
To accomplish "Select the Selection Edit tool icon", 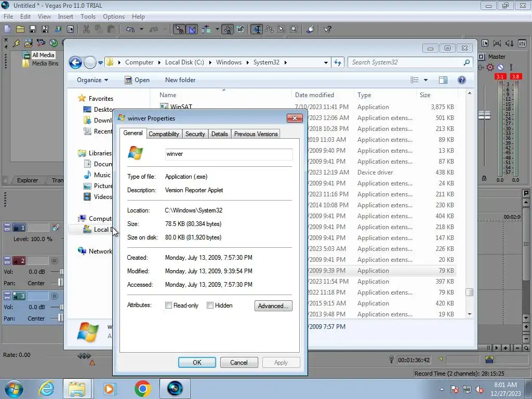I will (x=281, y=29).
